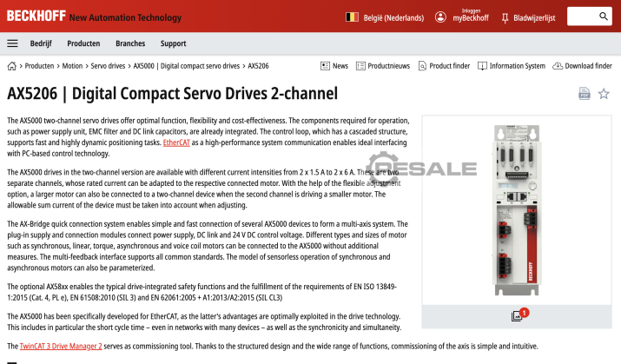Image resolution: width=621 pixels, height=364 pixels.
Task: Click the myBeckhoff user account icon
Action: pyautogui.click(x=440, y=17)
